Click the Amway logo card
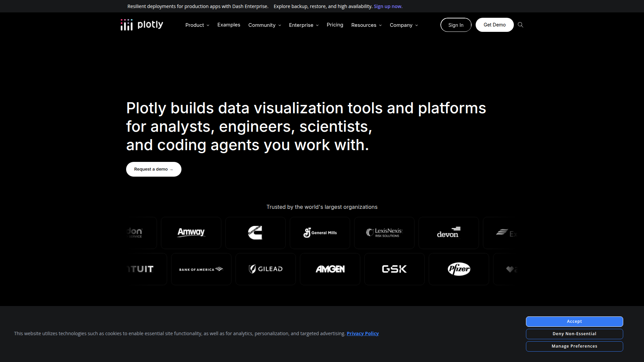The image size is (644, 362). 191,233
